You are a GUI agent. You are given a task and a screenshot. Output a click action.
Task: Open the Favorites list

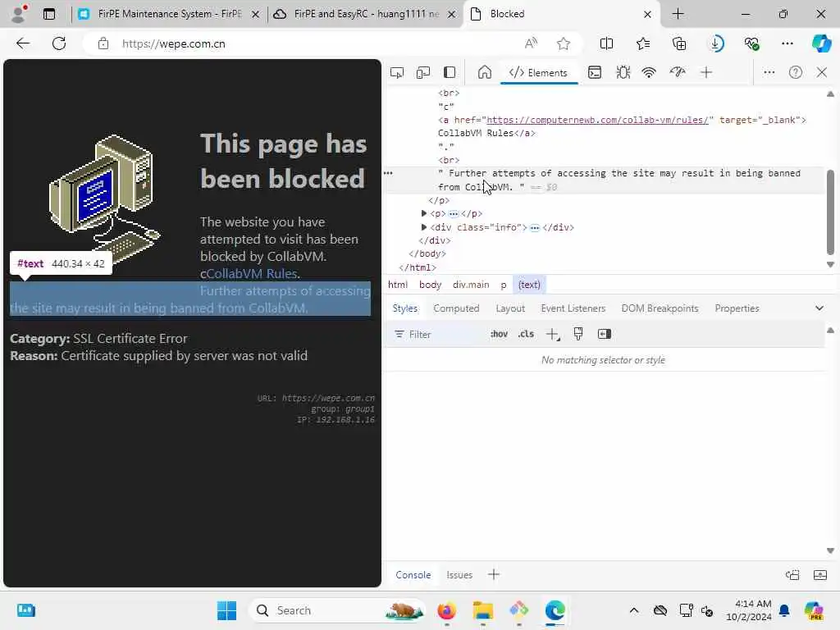(643, 43)
